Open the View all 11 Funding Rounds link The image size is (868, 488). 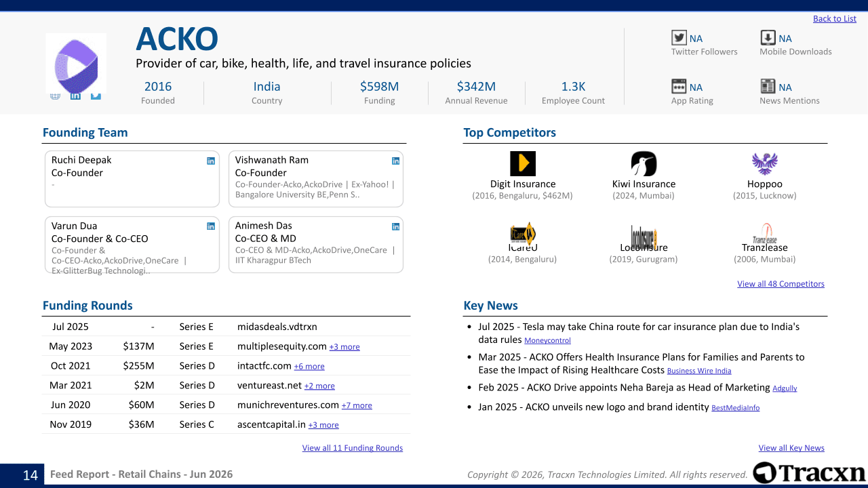353,448
